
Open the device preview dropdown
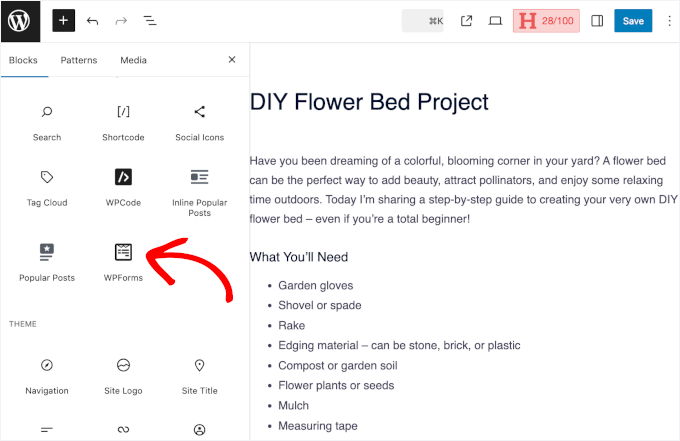pos(495,20)
